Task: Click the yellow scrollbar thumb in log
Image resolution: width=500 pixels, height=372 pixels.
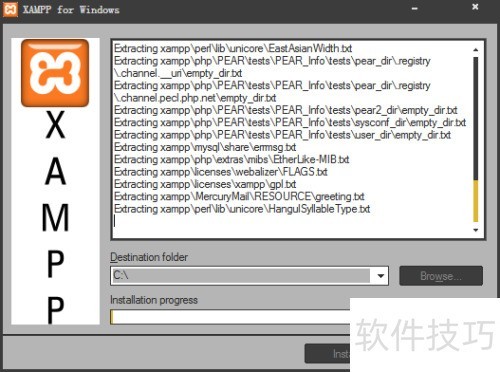Action: (x=476, y=201)
